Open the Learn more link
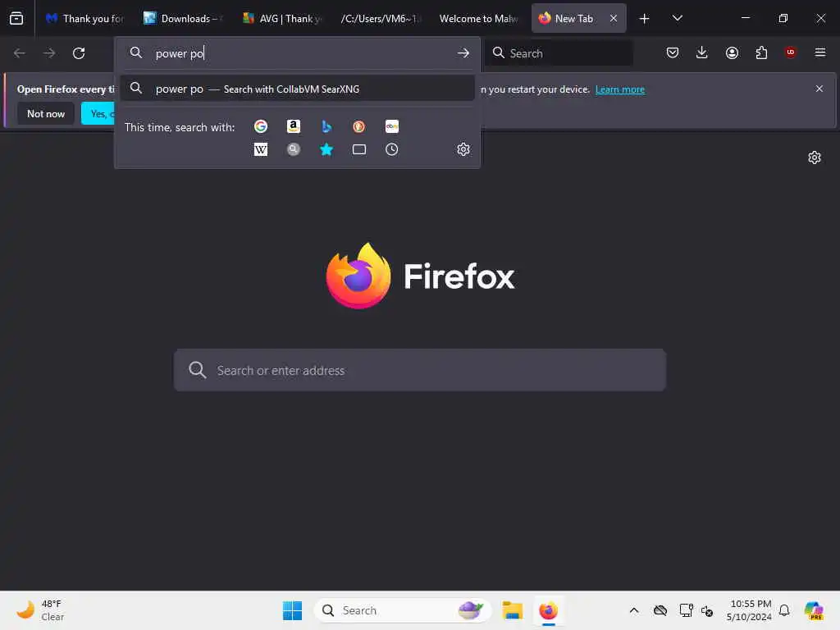The width and height of the screenshot is (840, 630). [x=620, y=89]
